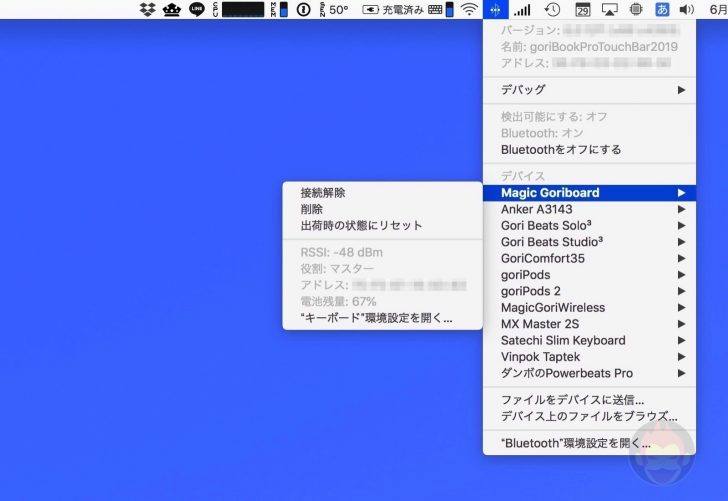Choose 削除 in the submenu
This screenshot has height=501, width=728.
coord(383,209)
